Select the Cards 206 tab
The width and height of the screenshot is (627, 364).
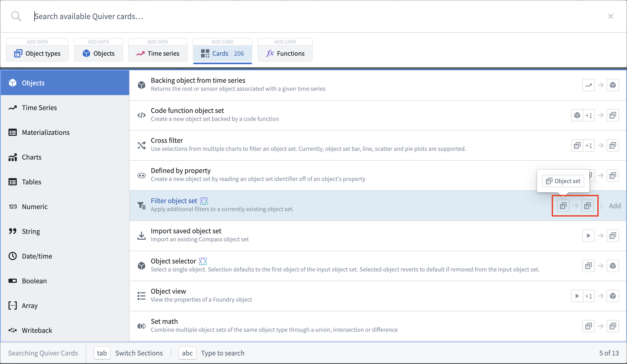tap(222, 50)
